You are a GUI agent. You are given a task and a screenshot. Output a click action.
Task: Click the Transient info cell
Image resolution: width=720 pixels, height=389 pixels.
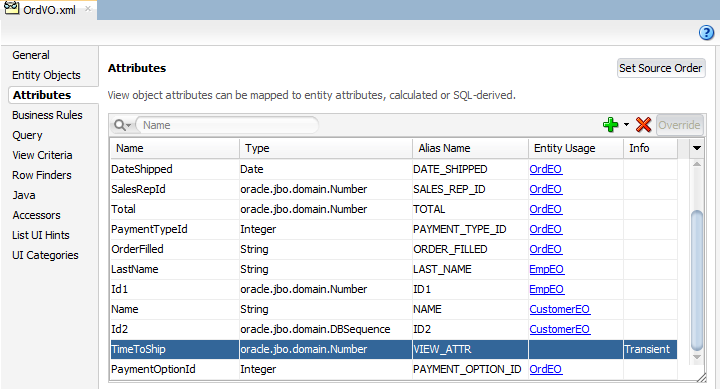(650, 349)
